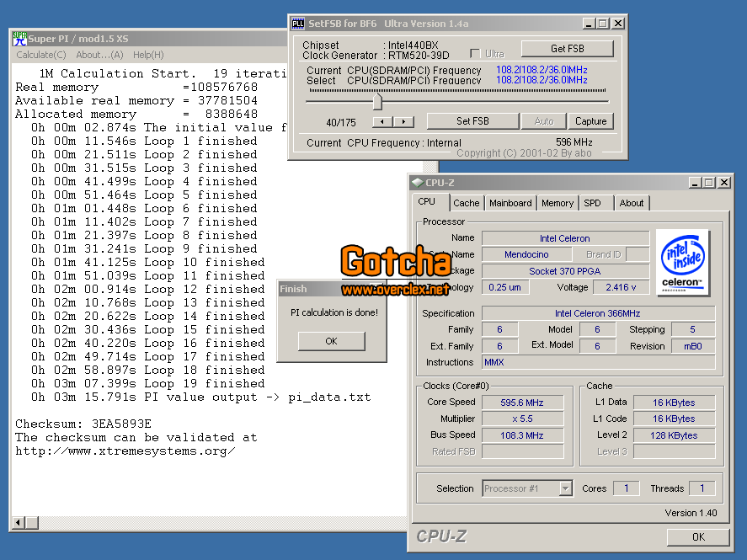The height and width of the screenshot is (560, 747).
Task: Click the Cores value field
Action: pos(626,488)
